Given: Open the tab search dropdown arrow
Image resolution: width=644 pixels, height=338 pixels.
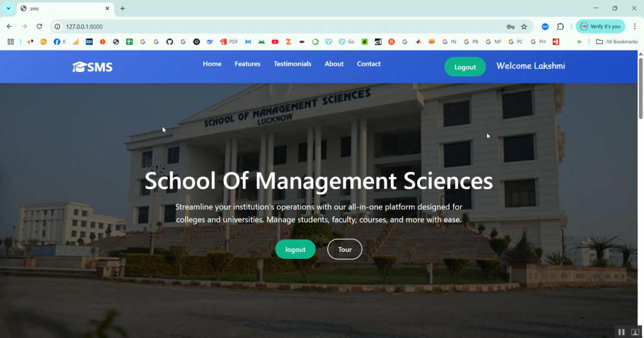Looking at the screenshot, I should tap(8, 9).
